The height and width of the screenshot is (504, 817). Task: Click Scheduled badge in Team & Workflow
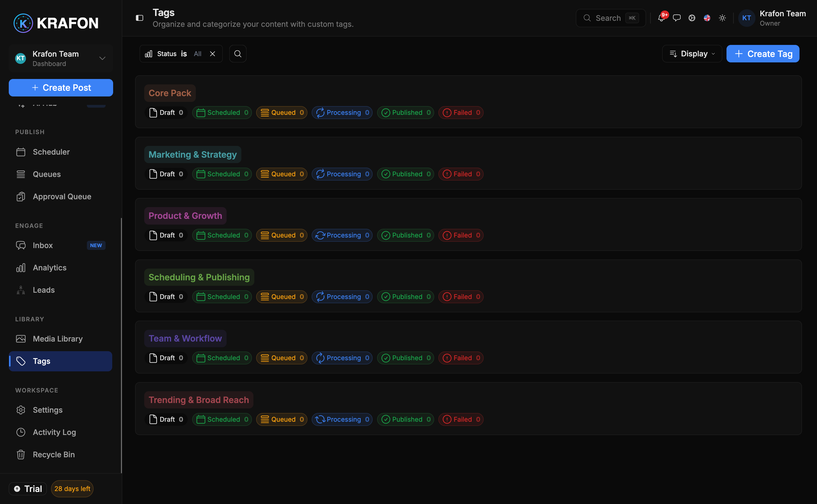tap(222, 358)
